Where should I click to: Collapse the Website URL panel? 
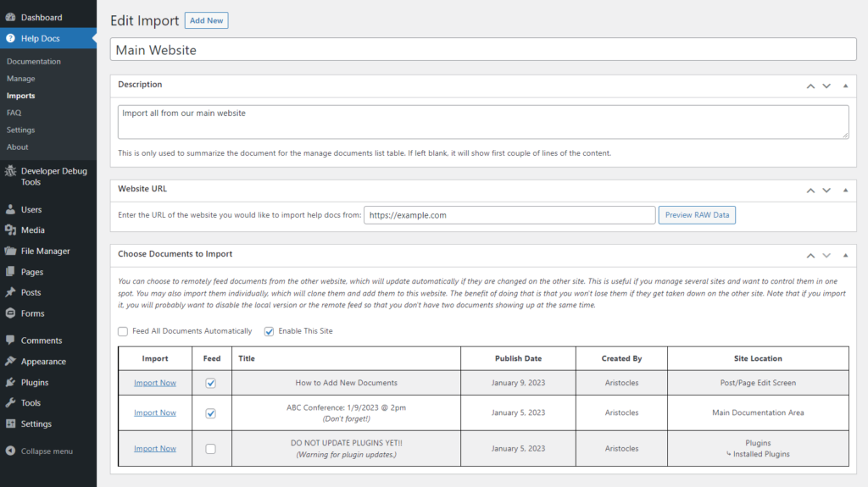pos(845,190)
